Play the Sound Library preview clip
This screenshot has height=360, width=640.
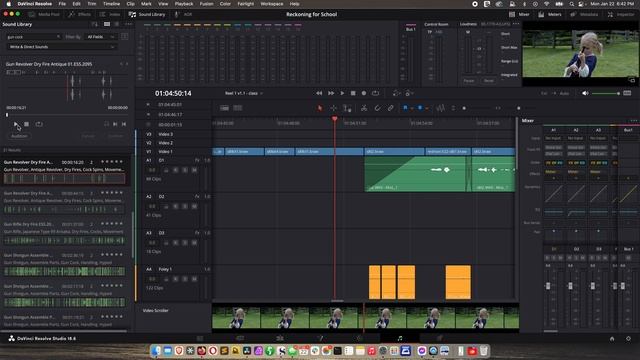tap(16, 124)
